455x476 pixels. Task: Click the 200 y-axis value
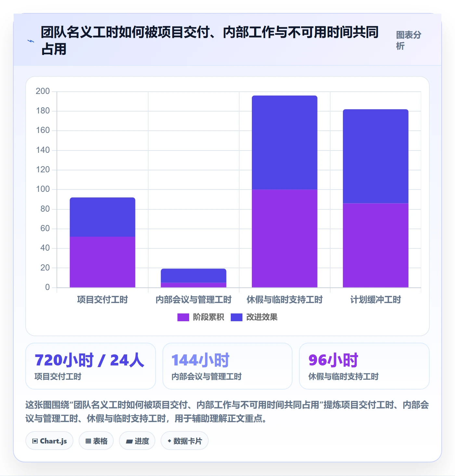[x=43, y=91]
